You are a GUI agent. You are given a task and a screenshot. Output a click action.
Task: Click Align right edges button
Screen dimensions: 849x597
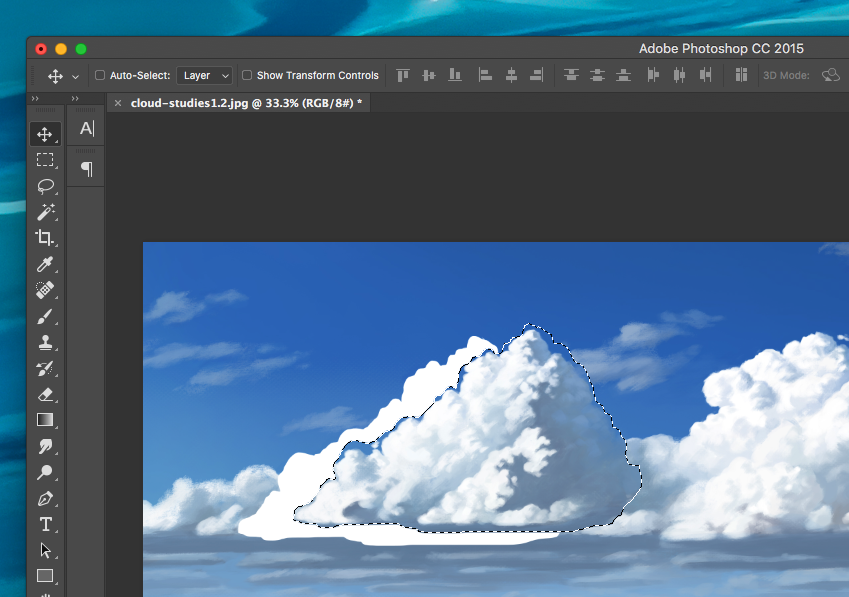pos(537,75)
